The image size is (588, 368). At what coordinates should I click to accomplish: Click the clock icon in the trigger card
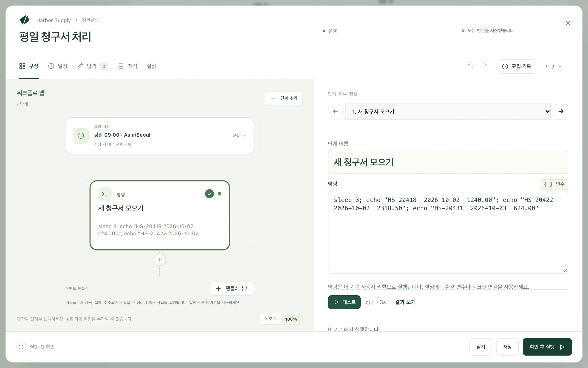click(x=81, y=136)
